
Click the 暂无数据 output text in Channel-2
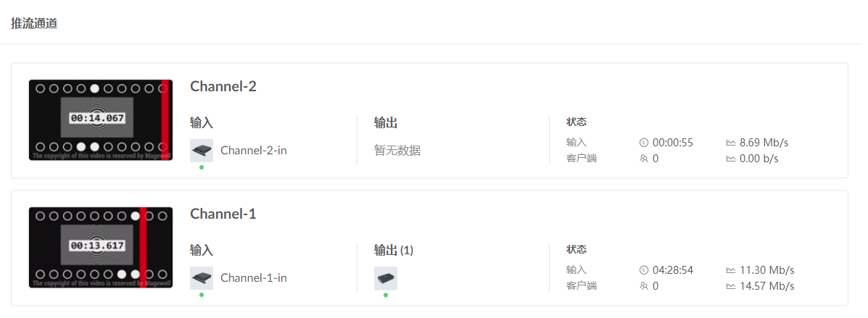click(397, 151)
